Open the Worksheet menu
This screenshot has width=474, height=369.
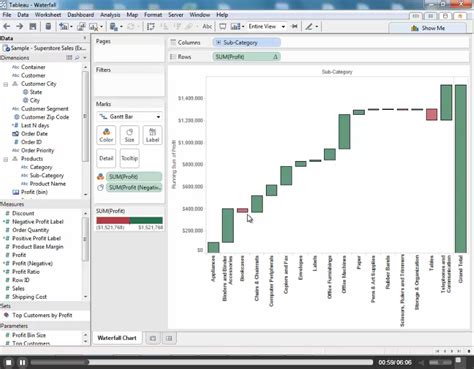[x=48, y=15]
